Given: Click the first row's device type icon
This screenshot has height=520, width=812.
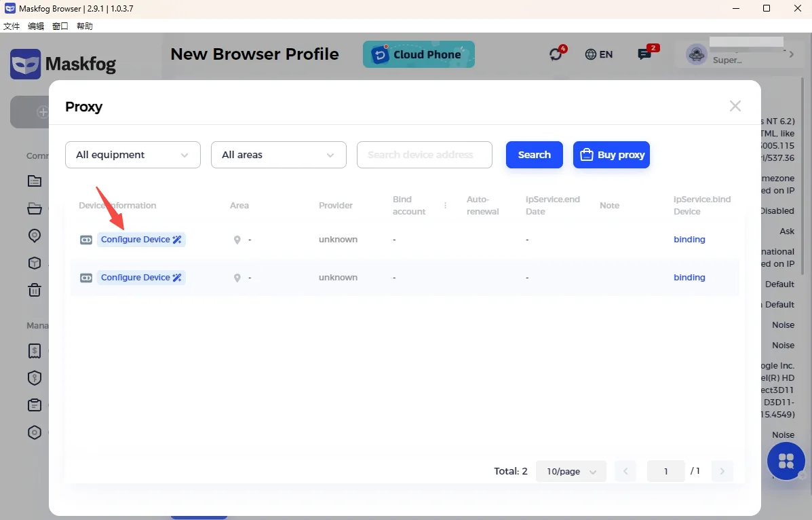Looking at the screenshot, I should [x=86, y=240].
